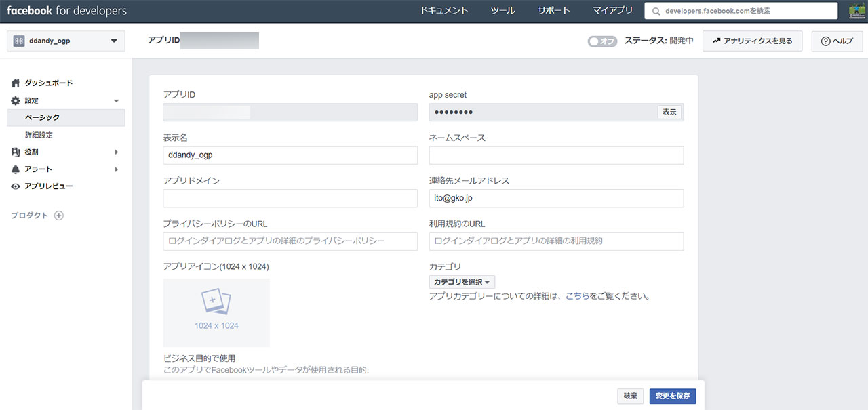868x410 pixels.
Task: Click the アプリID read-only field
Action: pyautogui.click(x=290, y=112)
